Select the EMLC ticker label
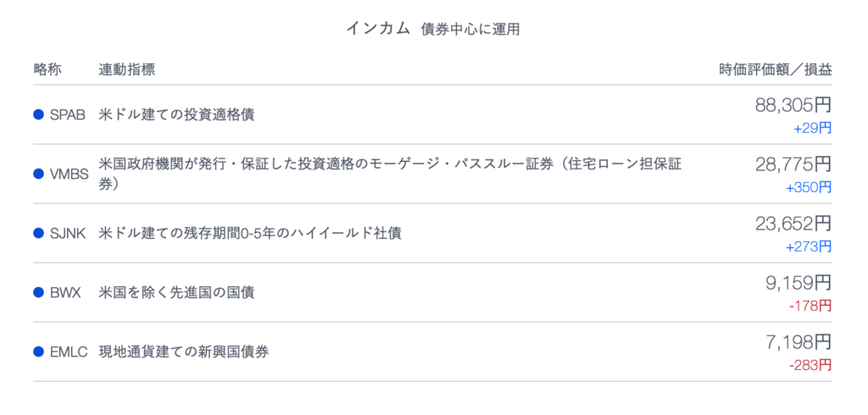Viewport: 868px width, 415px height. [69, 352]
